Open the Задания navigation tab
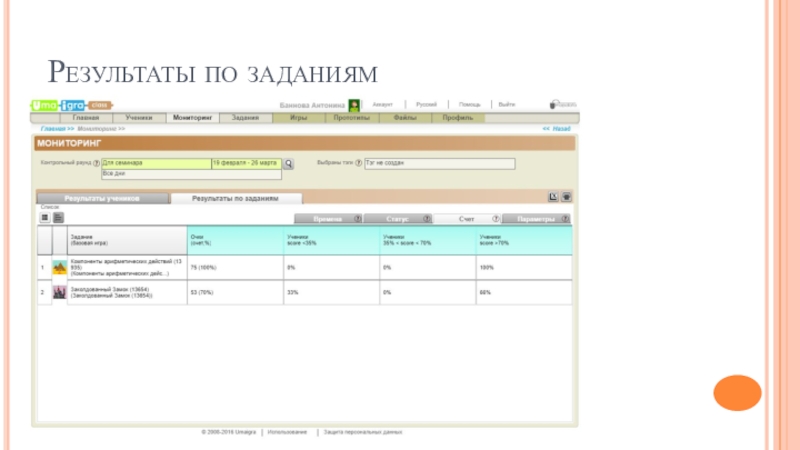The height and width of the screenshot is (450, 800). (x=245, y=118)
